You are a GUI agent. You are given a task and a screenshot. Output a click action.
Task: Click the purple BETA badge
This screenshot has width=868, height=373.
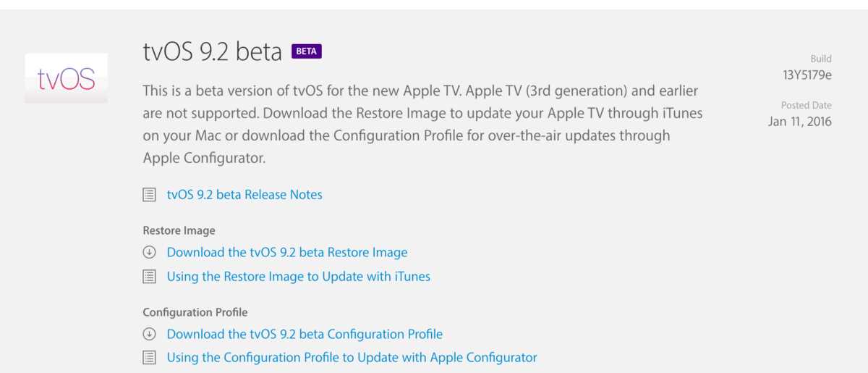[306, 51]
